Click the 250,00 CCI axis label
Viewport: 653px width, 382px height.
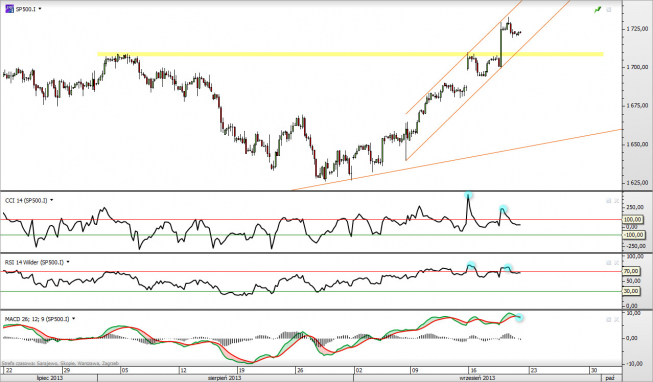635,207
